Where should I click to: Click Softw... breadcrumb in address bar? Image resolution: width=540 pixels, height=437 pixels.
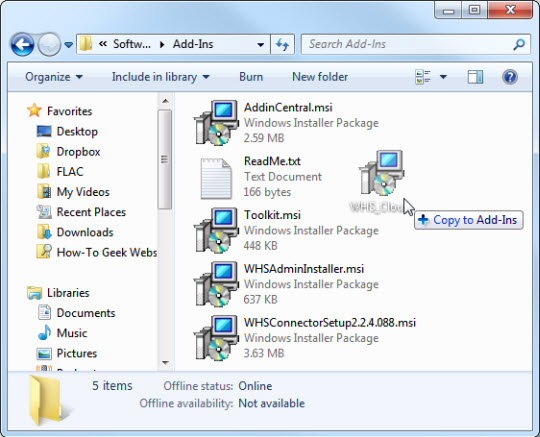[132, 44]
